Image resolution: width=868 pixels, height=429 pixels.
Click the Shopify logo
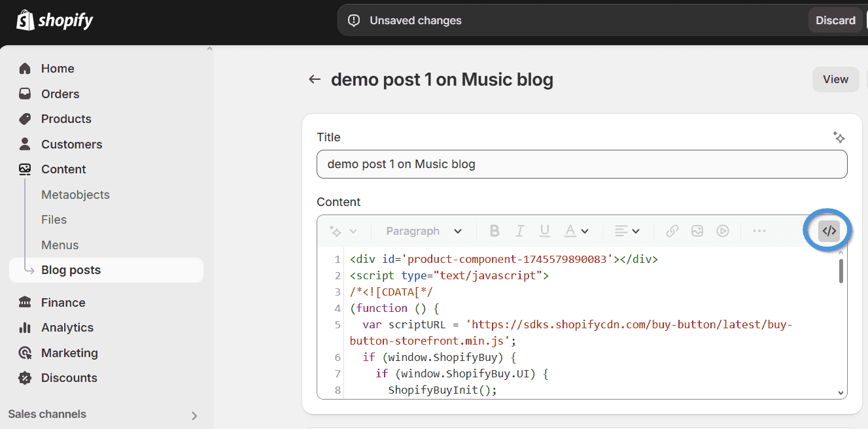point(55,20)
